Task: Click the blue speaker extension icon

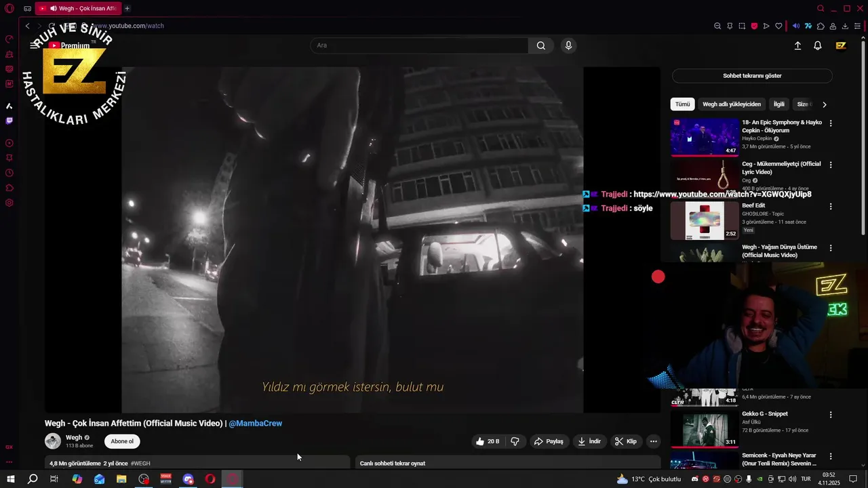Action: 796,26
